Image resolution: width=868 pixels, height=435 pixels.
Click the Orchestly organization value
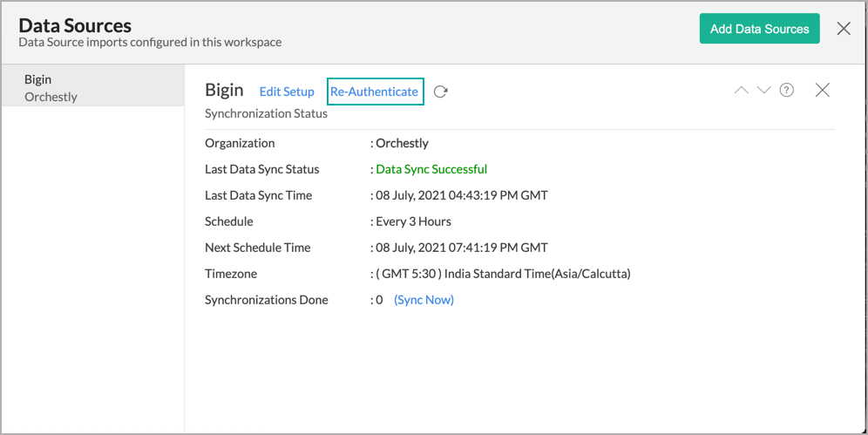[403, 143]
